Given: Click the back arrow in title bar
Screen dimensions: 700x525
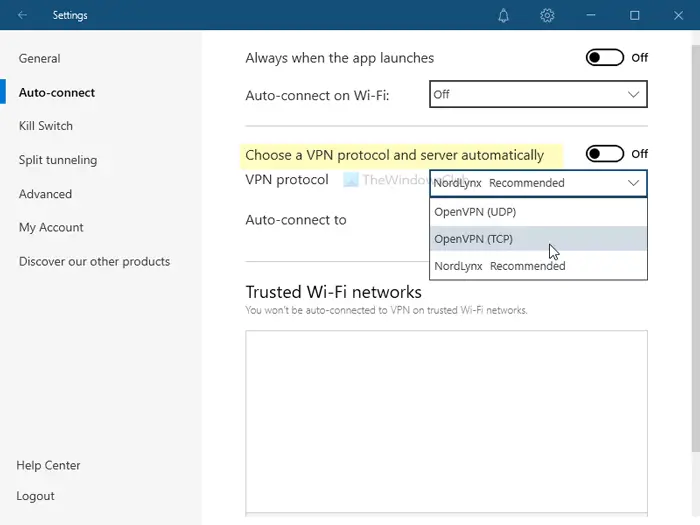Looking at the screenshot, I should pyautogui.click(x=23, y=15).
